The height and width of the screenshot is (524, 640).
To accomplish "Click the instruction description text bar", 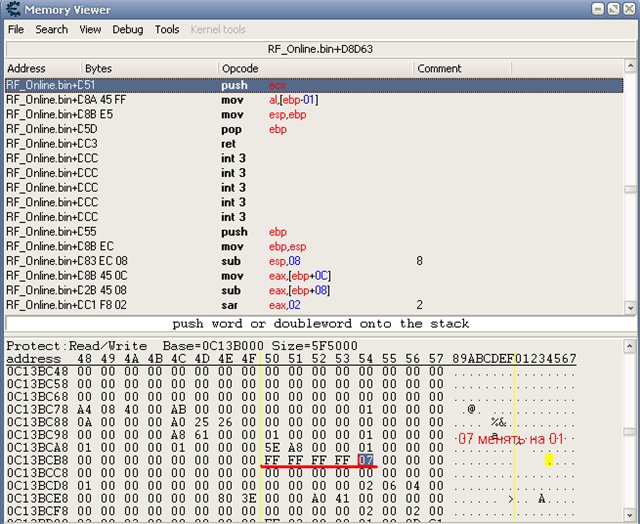I will pyautogui.click(x=320, y=324).
